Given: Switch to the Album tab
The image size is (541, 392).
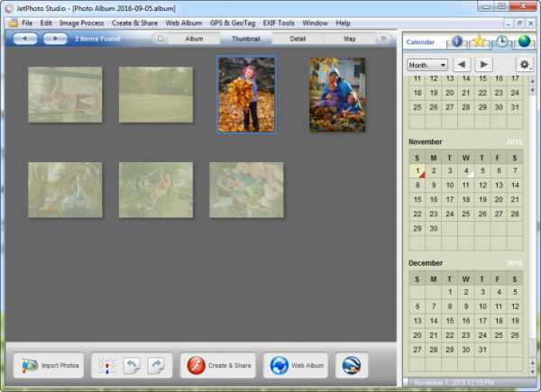Looking at the screenshot, I should pos(194,39).
